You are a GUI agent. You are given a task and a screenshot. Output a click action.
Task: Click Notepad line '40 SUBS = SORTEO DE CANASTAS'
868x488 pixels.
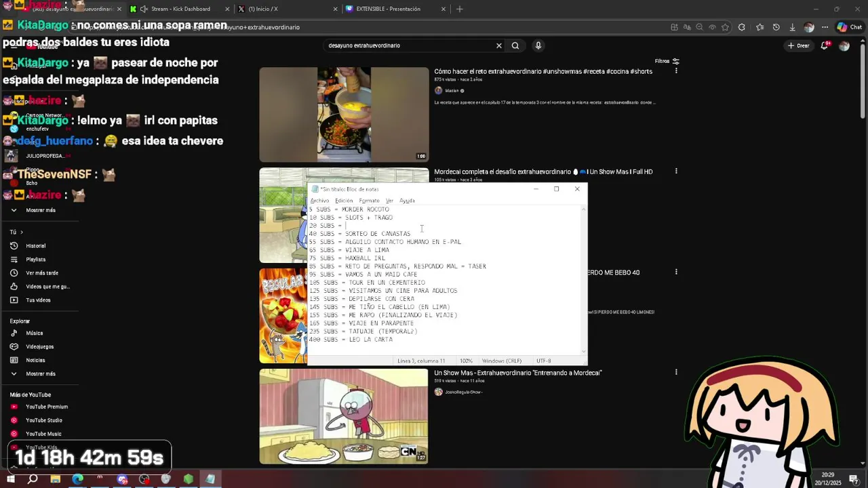(x=360, y=234)
